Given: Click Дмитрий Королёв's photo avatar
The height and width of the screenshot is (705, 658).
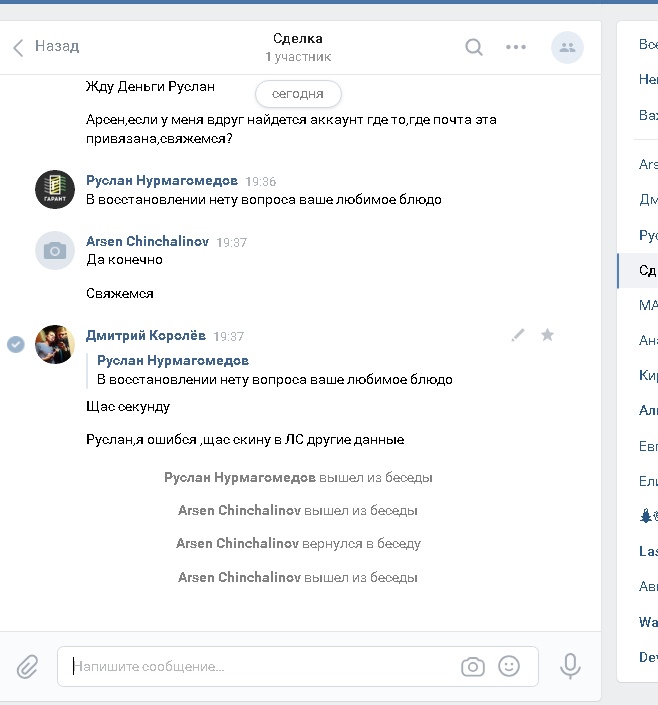Looking at the screenshot, I should click(55, 344).
